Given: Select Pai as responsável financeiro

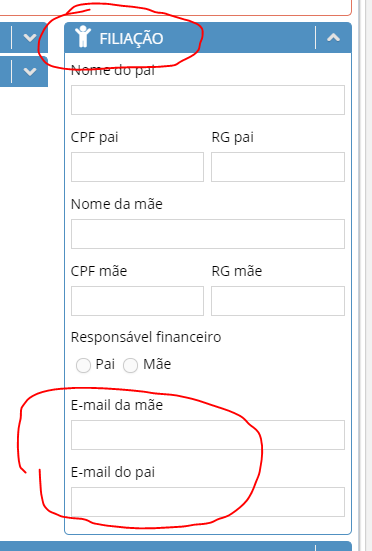Looking at the screenshot, I should point(83,365).
